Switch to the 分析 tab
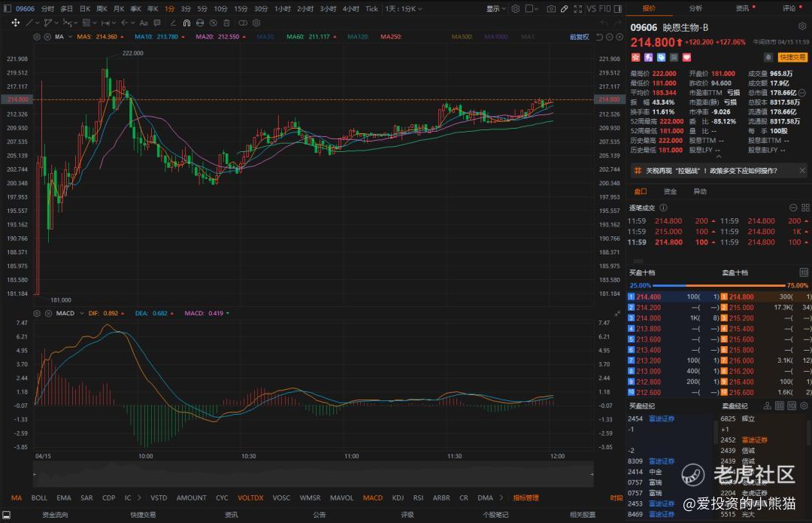The width and height of the screenshot is (812, 523). click(695, 8)
